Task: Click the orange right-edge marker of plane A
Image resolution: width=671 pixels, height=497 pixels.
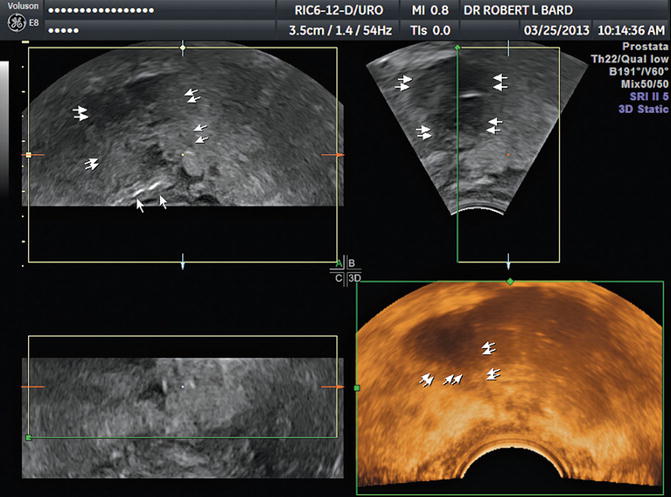Action: [333, 155]
